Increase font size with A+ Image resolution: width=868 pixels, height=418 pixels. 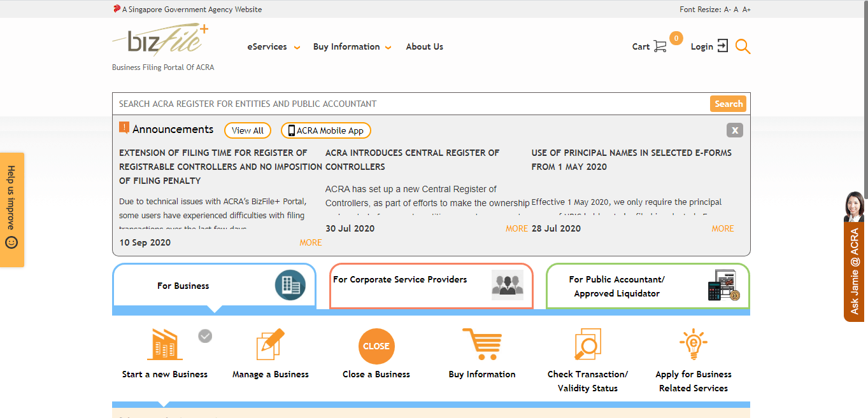pyautogui.click(x=746, y=9)
